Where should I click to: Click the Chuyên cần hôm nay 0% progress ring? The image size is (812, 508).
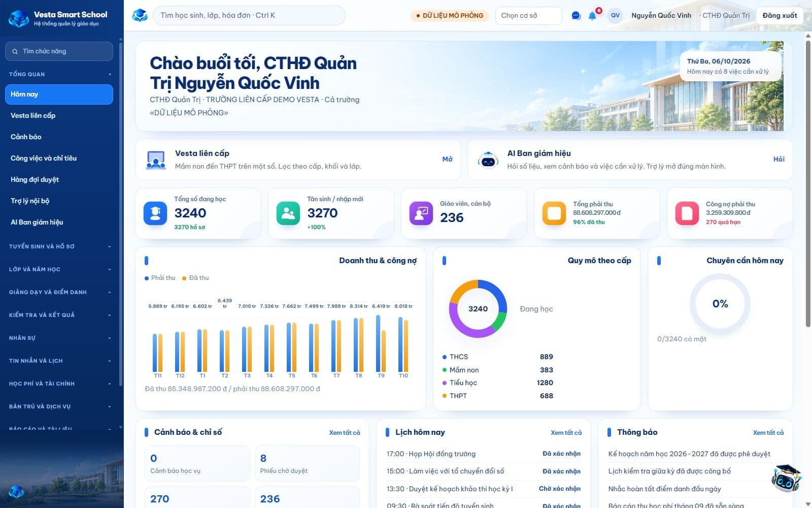[720, 304]
